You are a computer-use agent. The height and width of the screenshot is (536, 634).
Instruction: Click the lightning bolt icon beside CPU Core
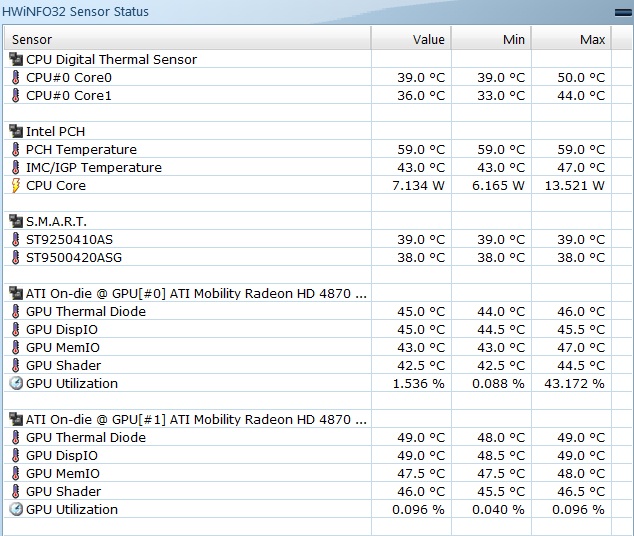point(15,186)
